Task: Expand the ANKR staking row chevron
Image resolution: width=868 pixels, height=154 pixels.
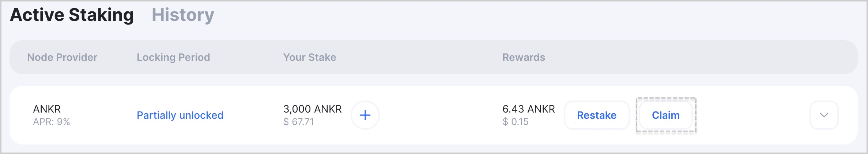Action: [x=824, y=115]
